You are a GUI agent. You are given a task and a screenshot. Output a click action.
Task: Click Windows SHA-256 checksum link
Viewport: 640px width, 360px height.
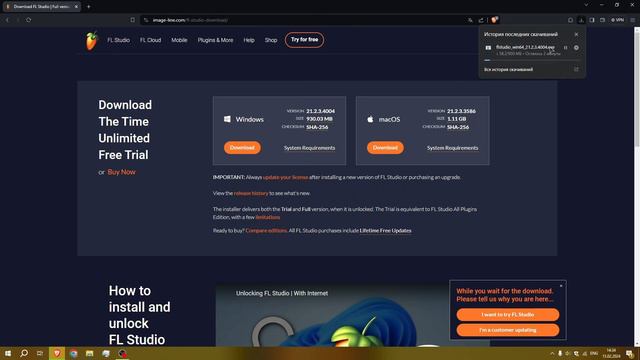click(x=317, y=127)
